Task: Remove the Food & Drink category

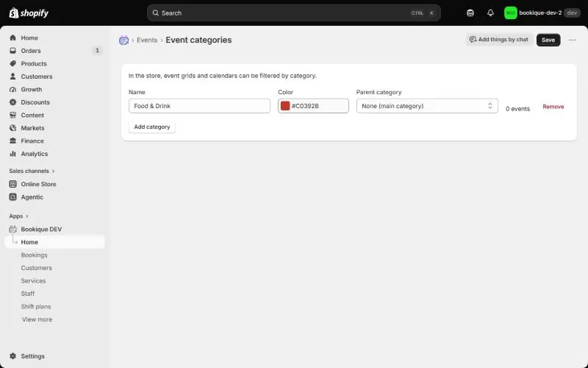Action: click(553, 107)
